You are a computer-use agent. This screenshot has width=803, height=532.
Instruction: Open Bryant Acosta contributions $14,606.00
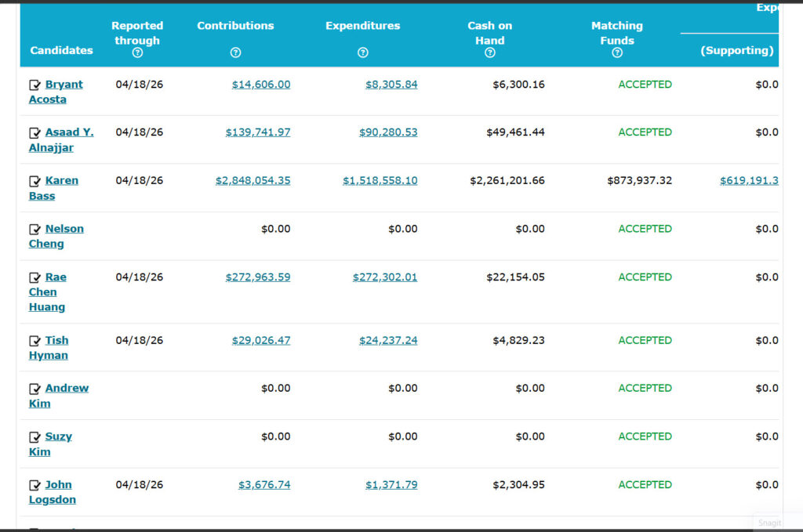(261, 85)
